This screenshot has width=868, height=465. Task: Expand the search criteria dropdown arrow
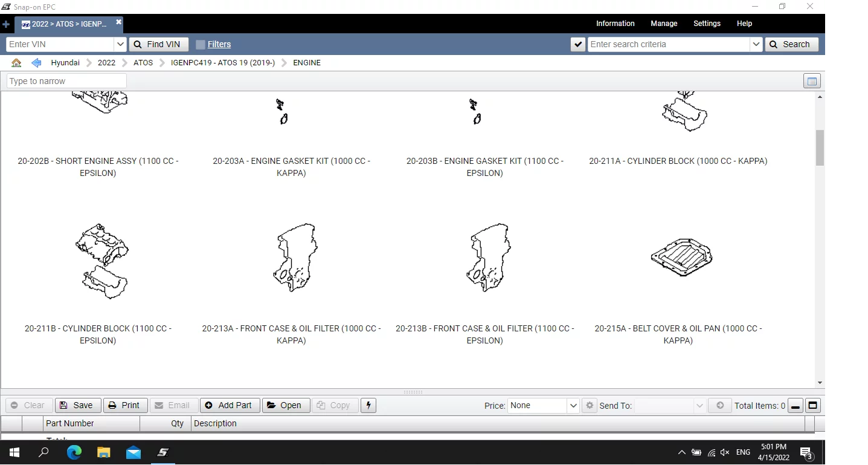click(756, 45)
